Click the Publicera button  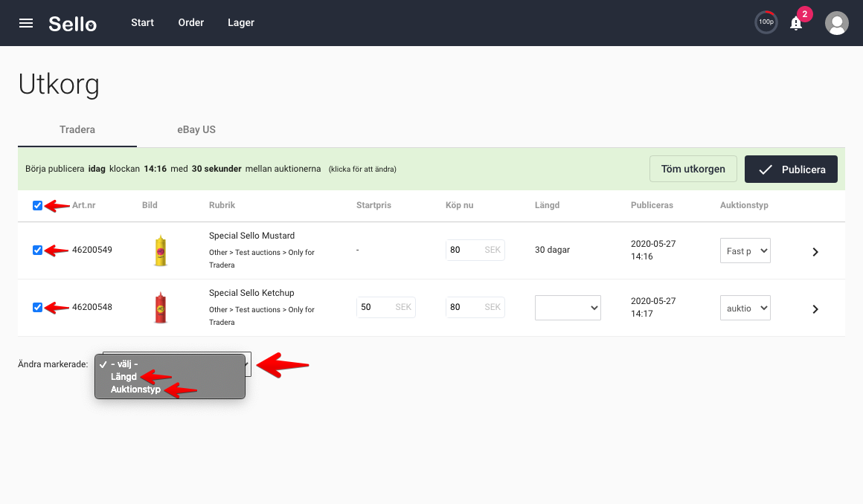tap(791, 169)
